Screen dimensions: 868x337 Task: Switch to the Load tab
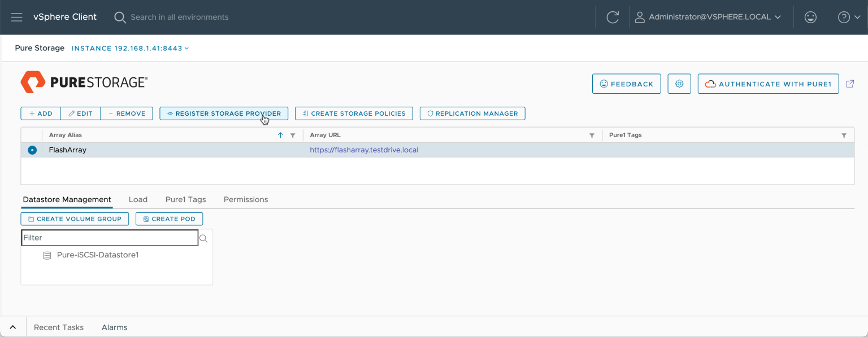tap(138, 199)
